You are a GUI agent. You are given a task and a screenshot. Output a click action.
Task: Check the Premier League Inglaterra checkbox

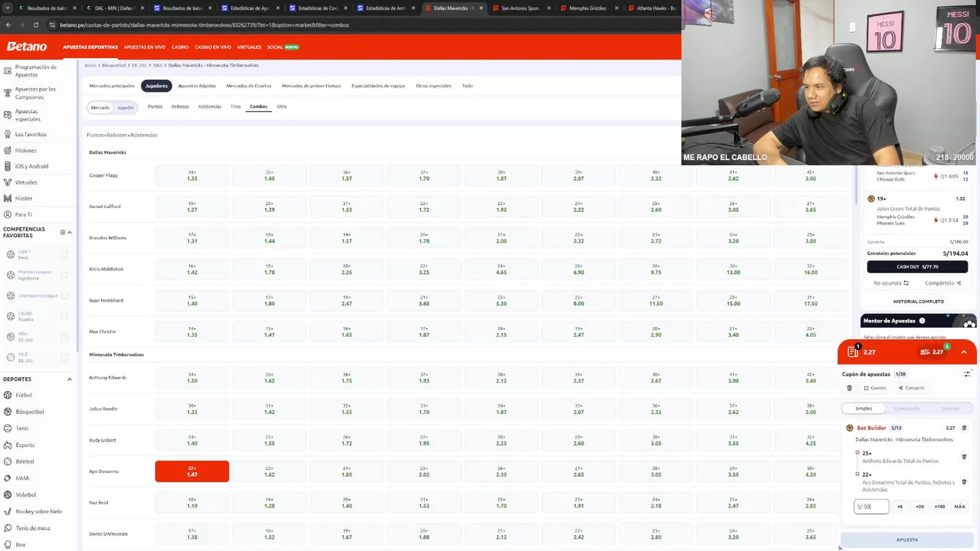click(x=64, y=275)
